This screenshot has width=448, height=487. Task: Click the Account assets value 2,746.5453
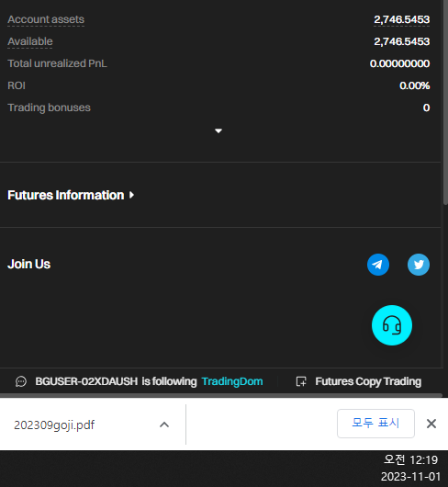(402, 19)
